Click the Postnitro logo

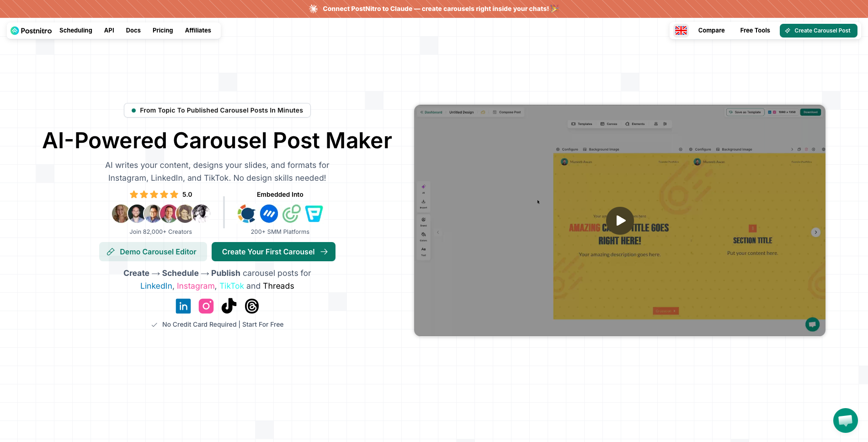coord(31,31)
